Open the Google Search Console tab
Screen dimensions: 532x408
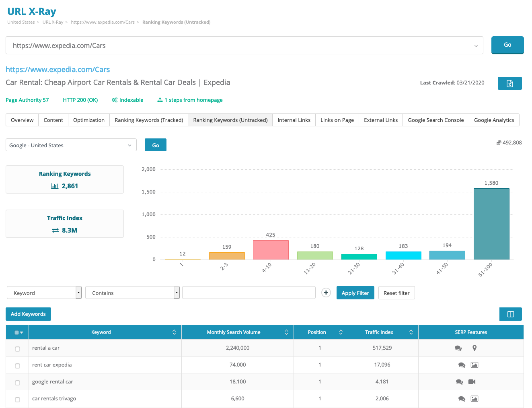(x=435, y=120)
